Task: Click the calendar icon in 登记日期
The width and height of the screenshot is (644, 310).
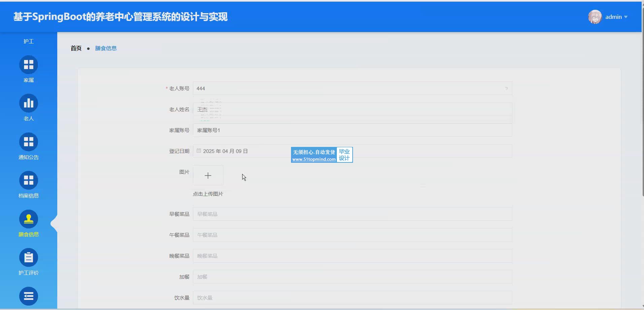Action: click(x=199, y=151)
